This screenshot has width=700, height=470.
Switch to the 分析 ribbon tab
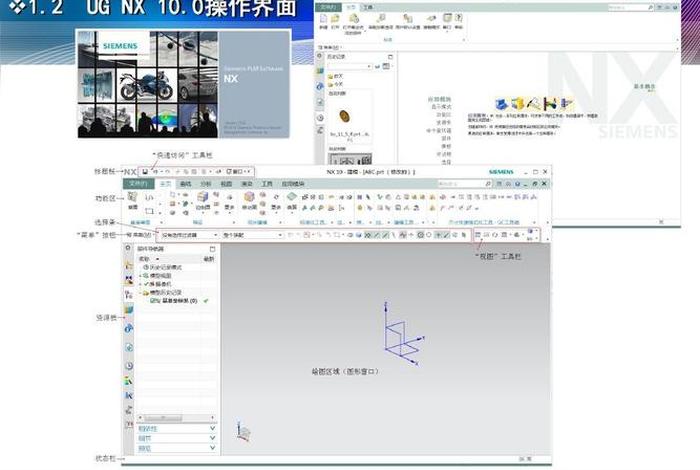pyautogui.click(x=205, y=185)
